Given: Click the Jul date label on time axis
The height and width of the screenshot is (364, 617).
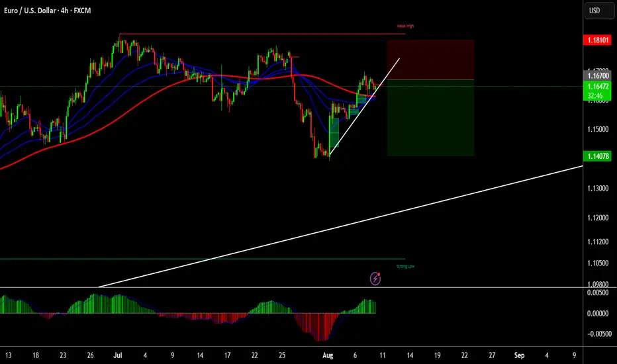Looking at the screenshot, I should point(118,355).
